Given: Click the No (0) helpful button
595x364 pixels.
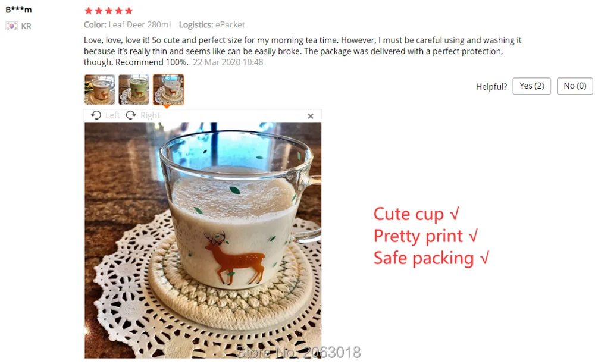Looking at the screenshot, I should click(575, 86).
